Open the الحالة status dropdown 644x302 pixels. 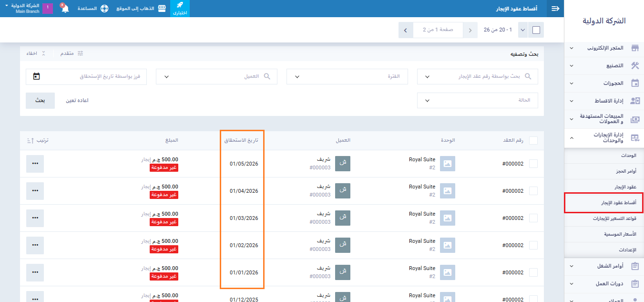(477, 100)
